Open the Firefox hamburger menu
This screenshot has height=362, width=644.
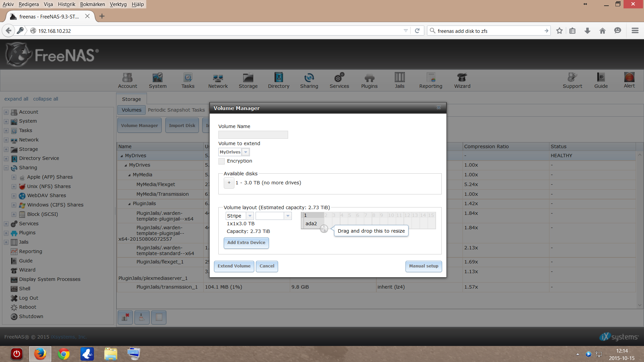(635, 31)
